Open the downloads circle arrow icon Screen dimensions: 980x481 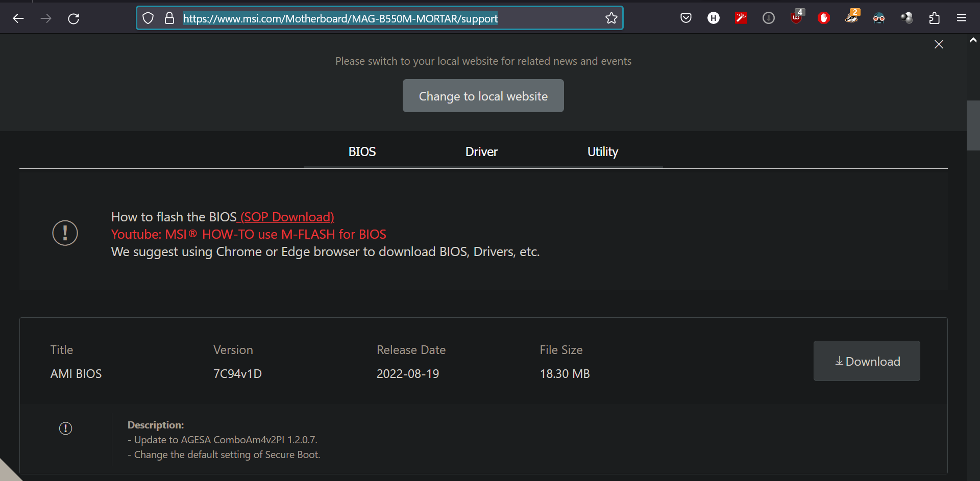click(769, 18)
